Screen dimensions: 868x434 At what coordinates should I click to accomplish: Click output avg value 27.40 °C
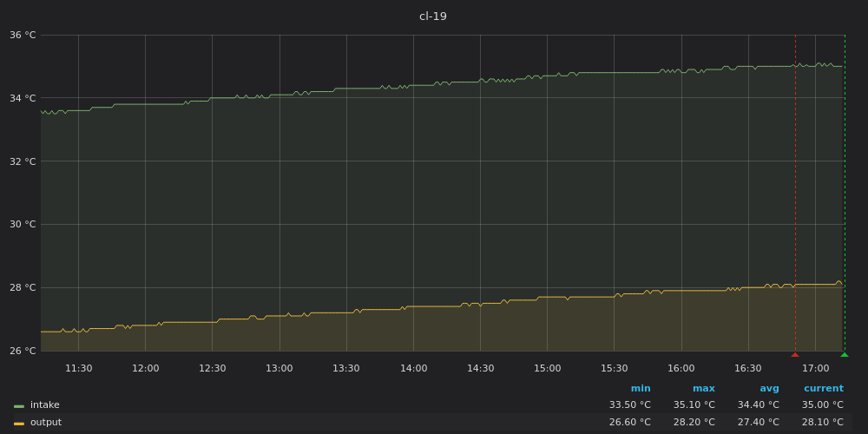click(x=758, y=423)
